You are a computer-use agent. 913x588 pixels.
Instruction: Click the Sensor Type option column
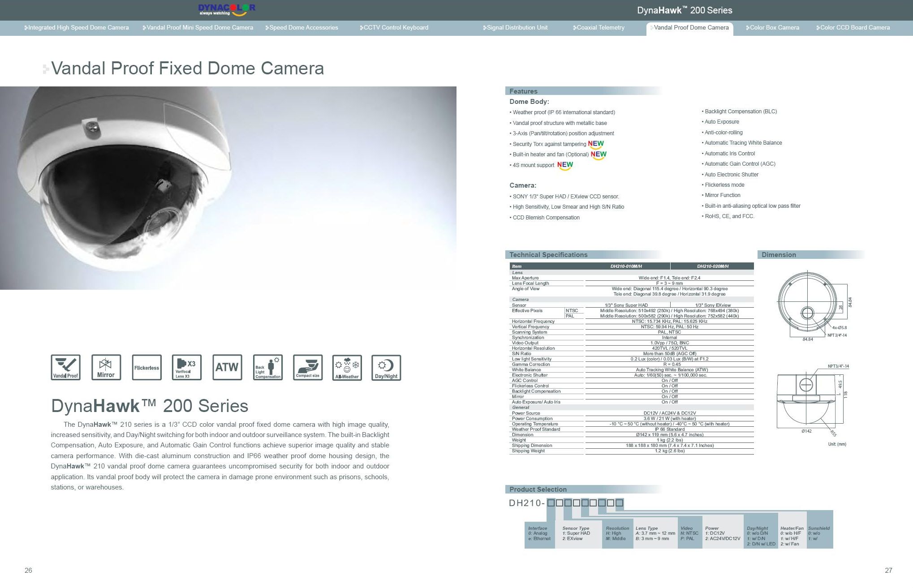coord(578,534)
